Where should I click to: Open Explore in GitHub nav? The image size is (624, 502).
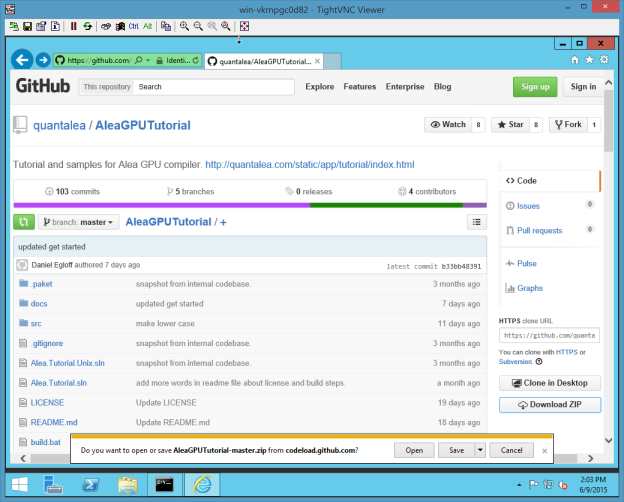pyautogui.click(x=320, y=87)
